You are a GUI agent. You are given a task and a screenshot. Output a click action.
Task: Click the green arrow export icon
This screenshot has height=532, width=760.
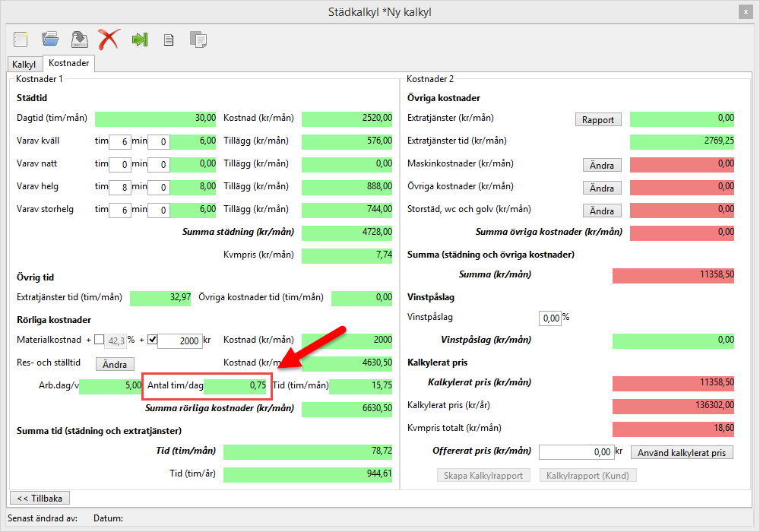(x=139, y=40)
